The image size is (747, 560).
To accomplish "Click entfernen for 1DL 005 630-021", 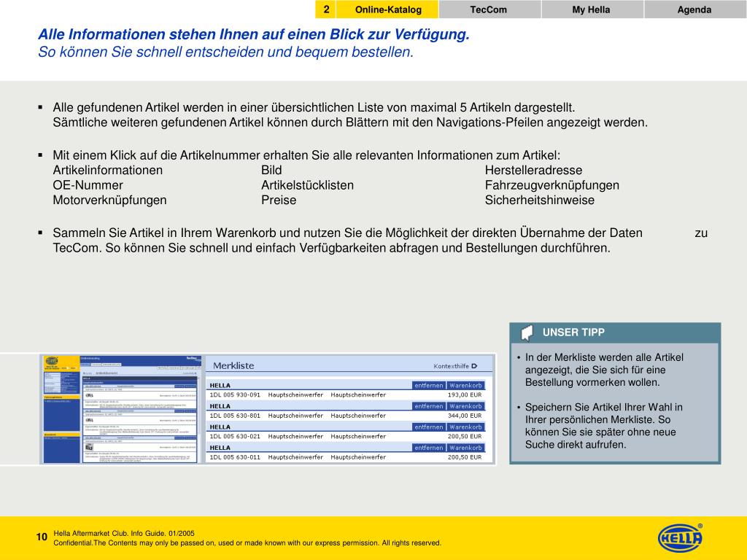I will (428, 427).
